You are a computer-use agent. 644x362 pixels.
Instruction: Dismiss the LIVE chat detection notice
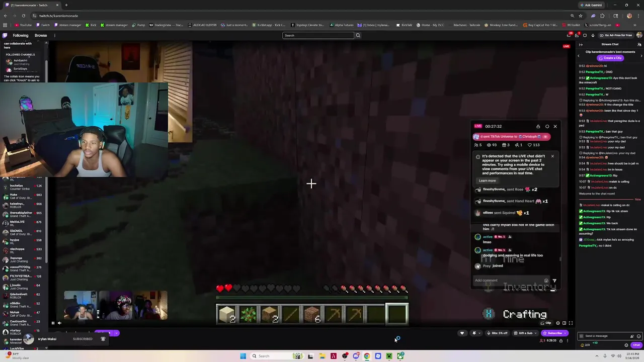(552, 156)
